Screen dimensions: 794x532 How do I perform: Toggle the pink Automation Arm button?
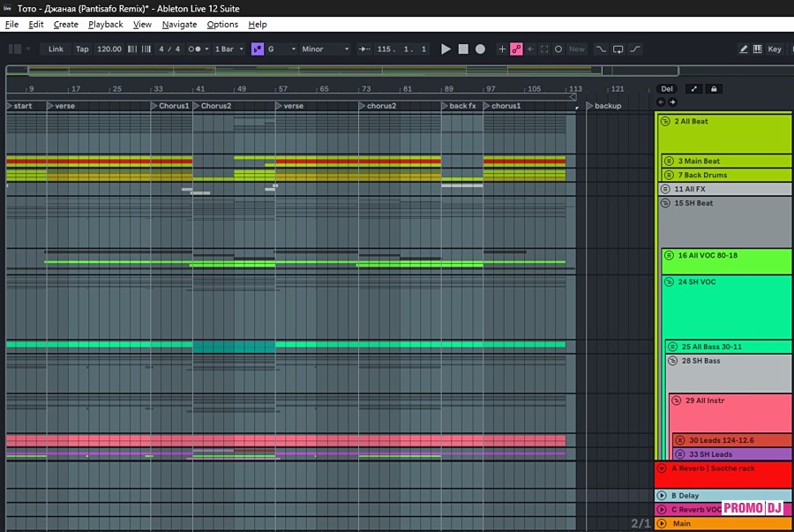tap(516, 49)
